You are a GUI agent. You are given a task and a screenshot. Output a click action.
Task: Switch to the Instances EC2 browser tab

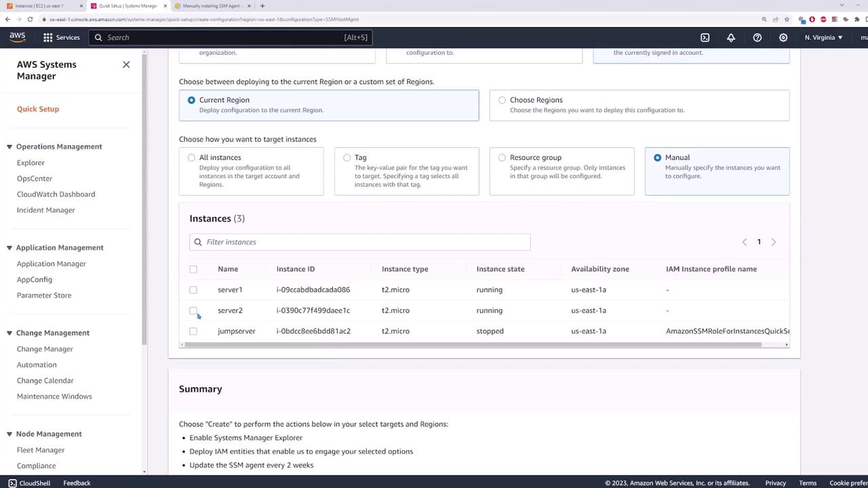pyautogui.click(x=43, y=5)
